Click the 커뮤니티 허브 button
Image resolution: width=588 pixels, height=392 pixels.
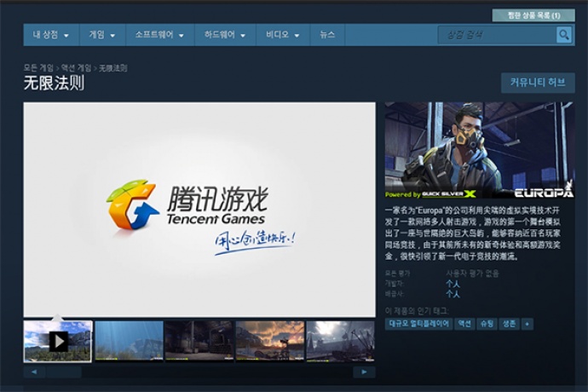coord(537,83)
